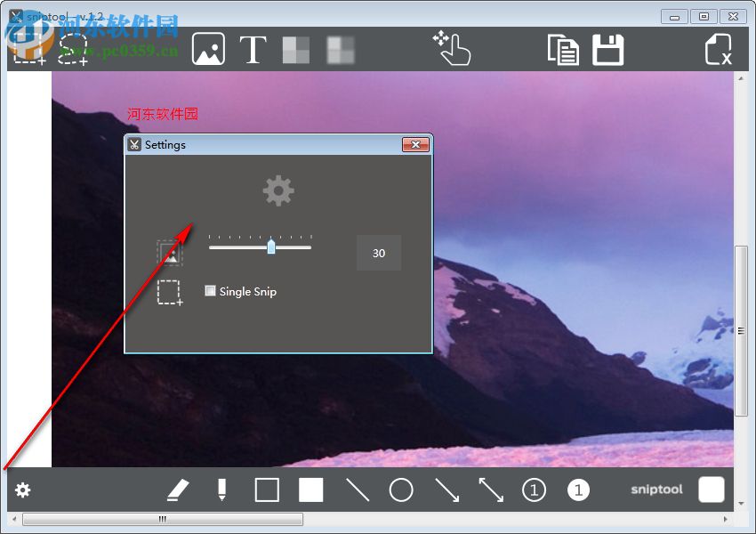
Task: Open the bottom toolbar settings gear
Action: pos(22,489)
